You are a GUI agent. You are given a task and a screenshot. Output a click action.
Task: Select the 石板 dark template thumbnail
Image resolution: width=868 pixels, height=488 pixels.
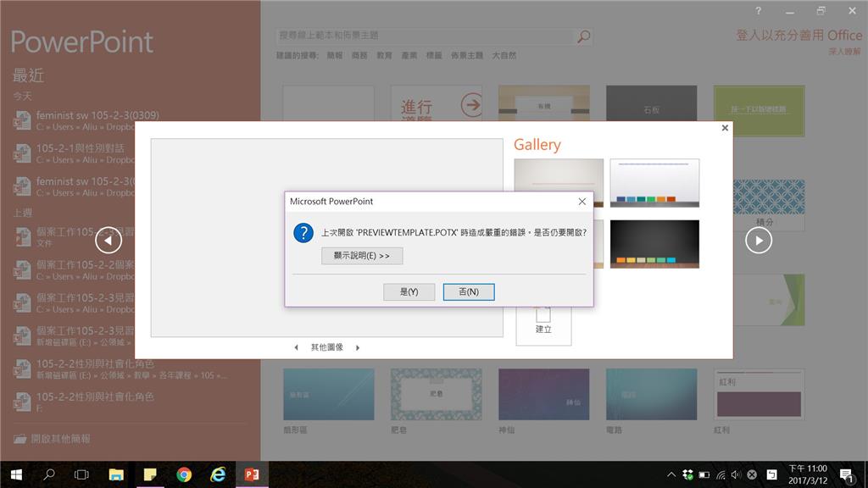[x=652, y=103]
